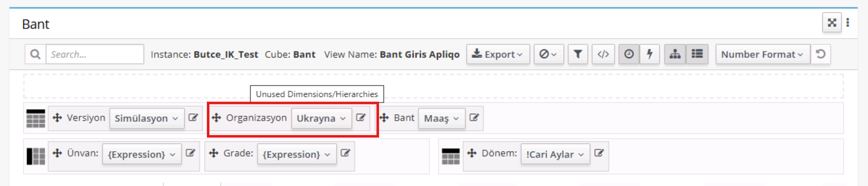This screenshot has width=868, height=186.
Task: Toggle the list view button
Action: 697,54
